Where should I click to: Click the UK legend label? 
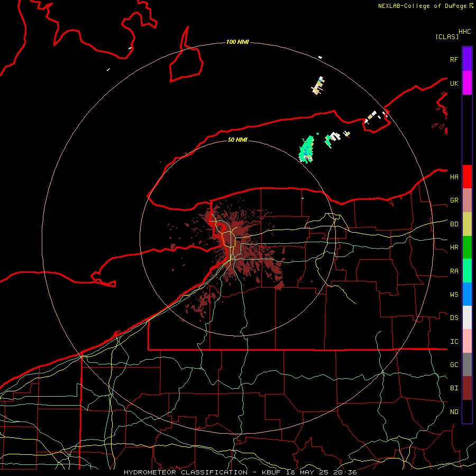(454, 83)
